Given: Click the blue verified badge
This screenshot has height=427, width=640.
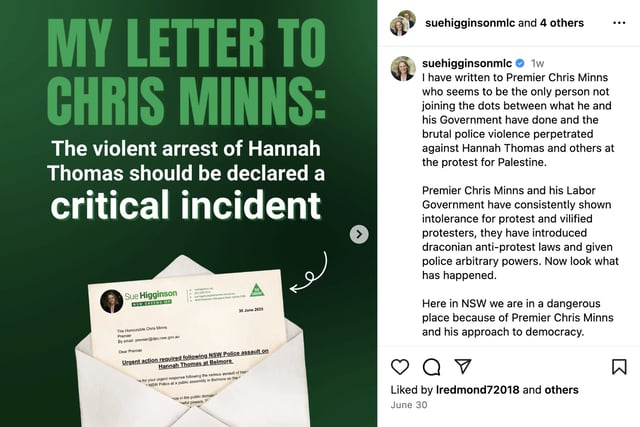Looking at the screenshot, I should 520,63.
